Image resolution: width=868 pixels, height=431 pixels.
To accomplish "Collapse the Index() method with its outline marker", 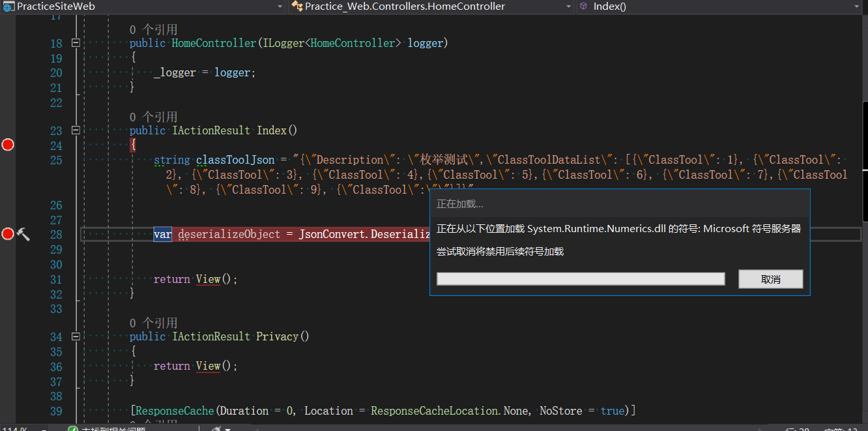I will tap(76, 130).
